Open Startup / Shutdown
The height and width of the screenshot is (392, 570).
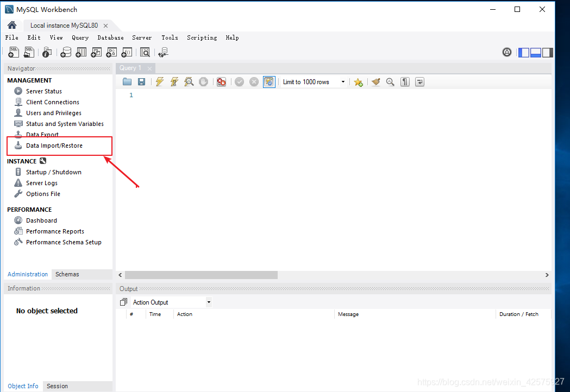point(54,172)
